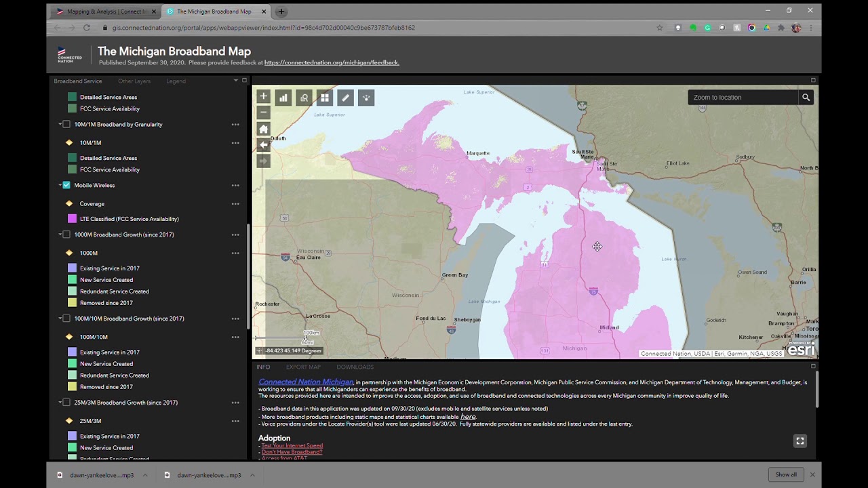The width and height of the screenshot is (868, 488).
Task: Uncheck the Mobile Wireless layer
Action: tap(66, 185)
